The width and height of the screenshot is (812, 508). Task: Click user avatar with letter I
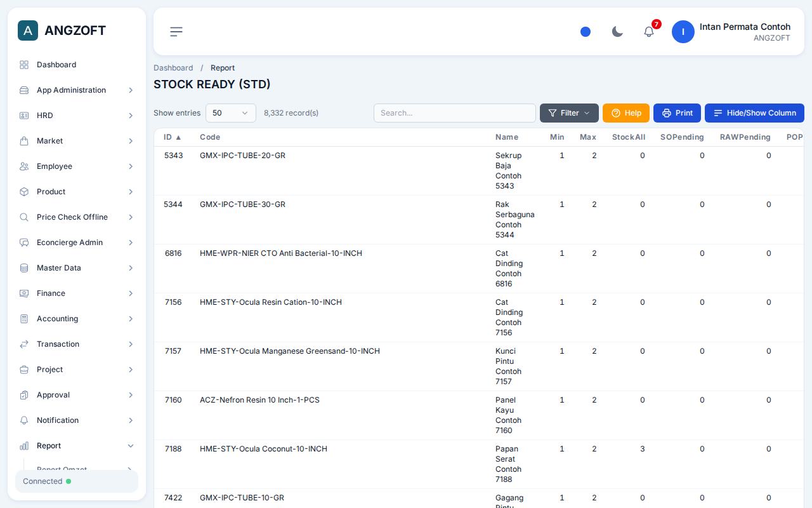coord(683,32)
